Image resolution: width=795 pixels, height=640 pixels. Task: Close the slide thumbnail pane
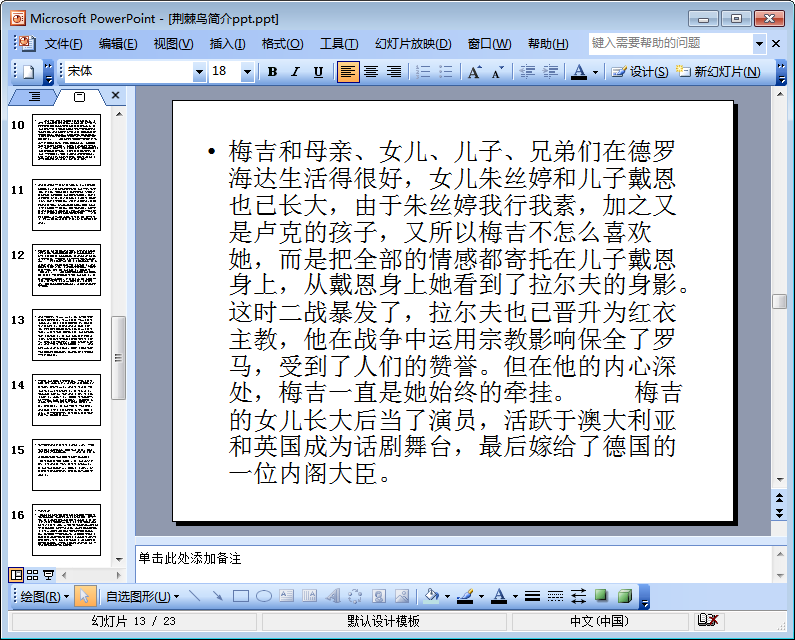coord(116,95)
